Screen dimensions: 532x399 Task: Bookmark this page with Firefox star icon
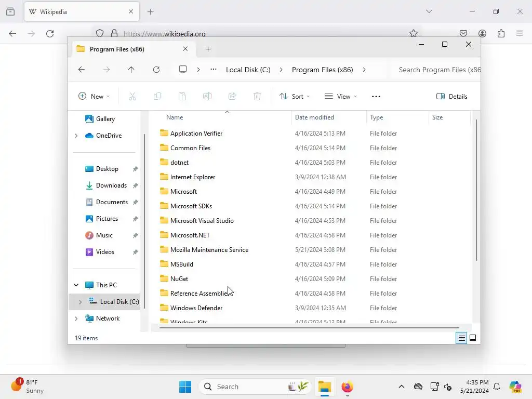click(x=413, y=33)
